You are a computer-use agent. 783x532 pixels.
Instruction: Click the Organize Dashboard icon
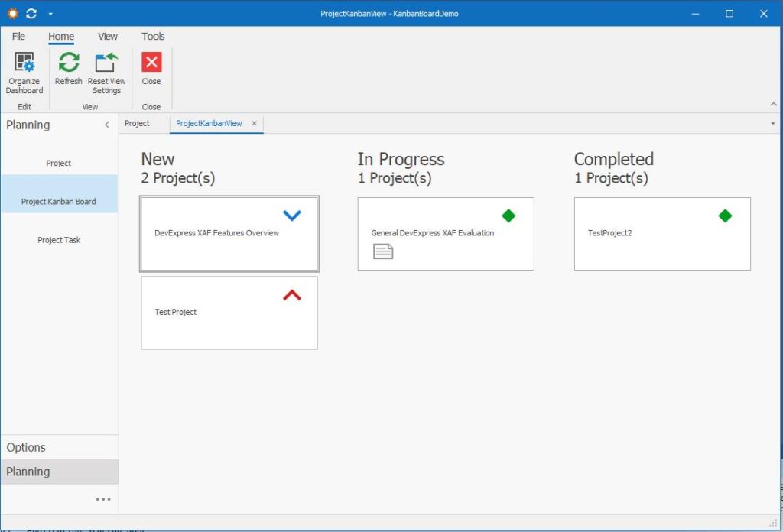click(24, 63)
